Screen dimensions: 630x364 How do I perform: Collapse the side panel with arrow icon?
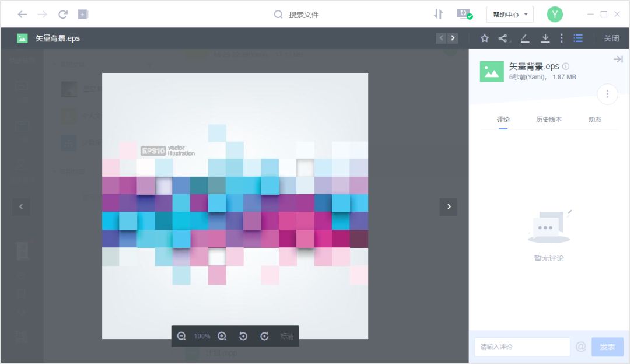click(x=618, y=60)
